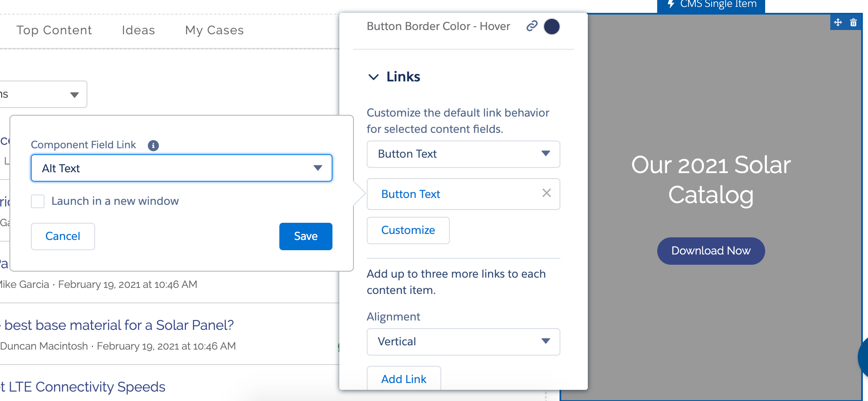This screenshot has width=868, height=401.
Task: Open the Button Border Color Hover swatch
Action: (551, 27)
